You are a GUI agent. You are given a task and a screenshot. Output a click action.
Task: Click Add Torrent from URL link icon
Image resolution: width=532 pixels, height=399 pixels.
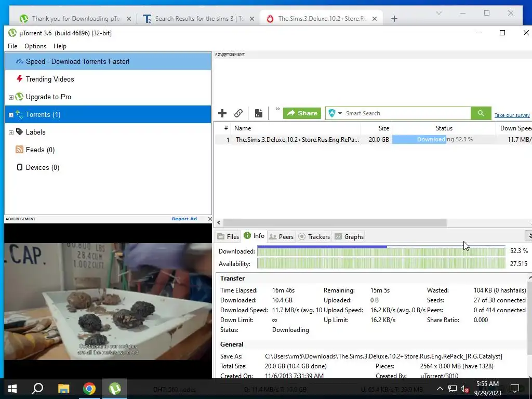pos(238,113)
